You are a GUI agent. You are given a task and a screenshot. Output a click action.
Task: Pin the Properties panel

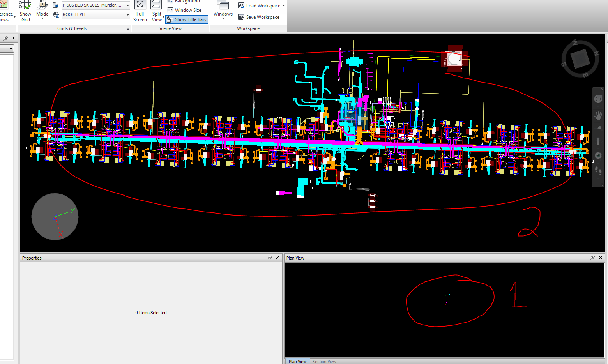coord(270,258)
